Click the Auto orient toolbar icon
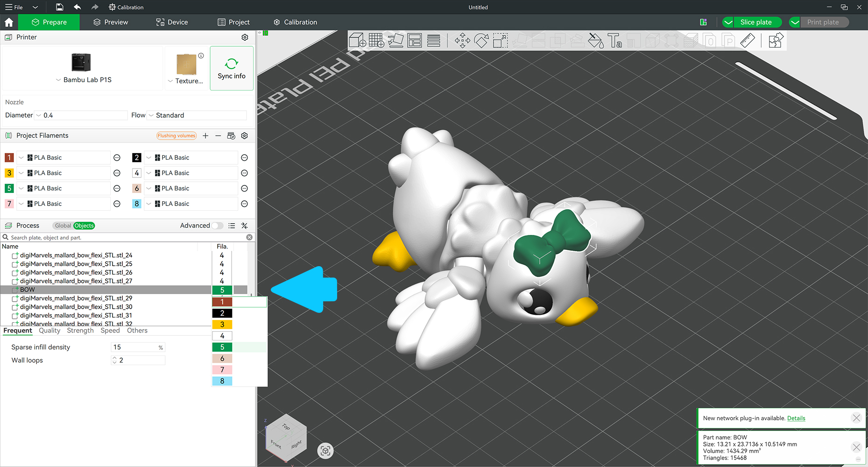868x467 pixels. coord(395,41)
